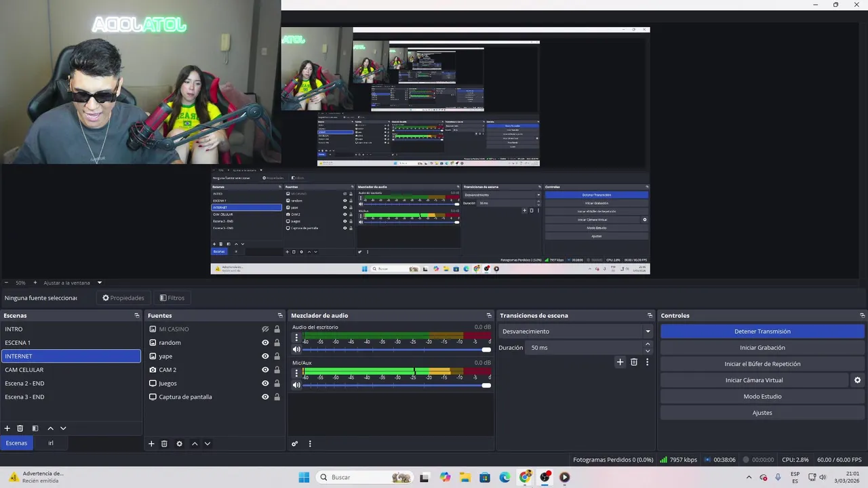The height and width of the screenshot is (488, 868).
Task: Unlock the Captura de pantalla source
Action: click(277, 397)
